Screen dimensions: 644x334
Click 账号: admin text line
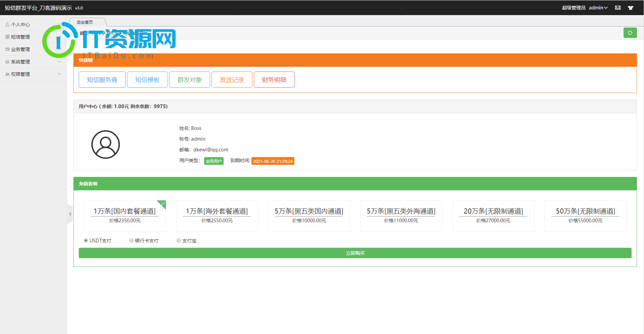tap(192, 139)
